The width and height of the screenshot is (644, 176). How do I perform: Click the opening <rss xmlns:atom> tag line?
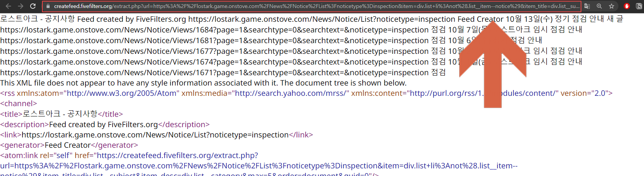[306, 93]
